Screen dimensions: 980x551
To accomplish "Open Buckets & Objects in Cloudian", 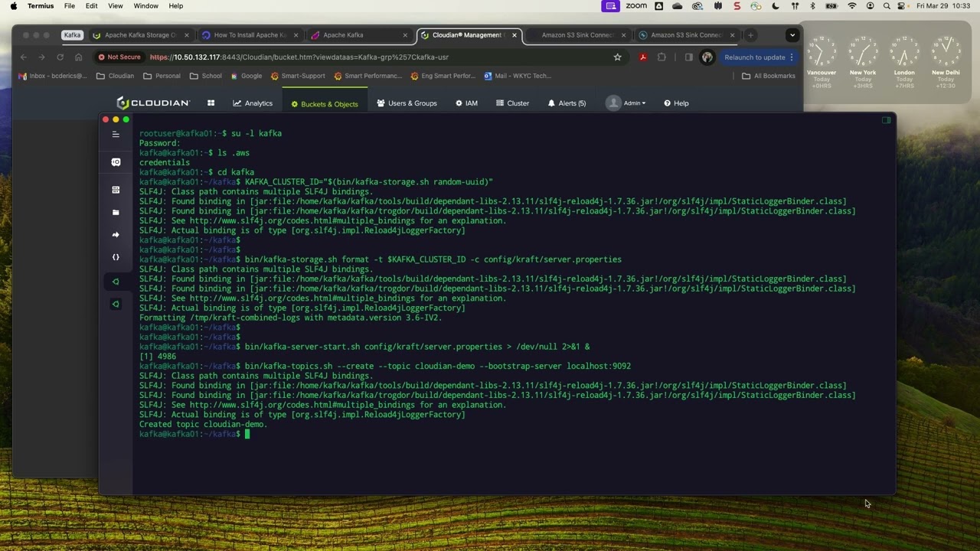I will (x=325, y=103).
